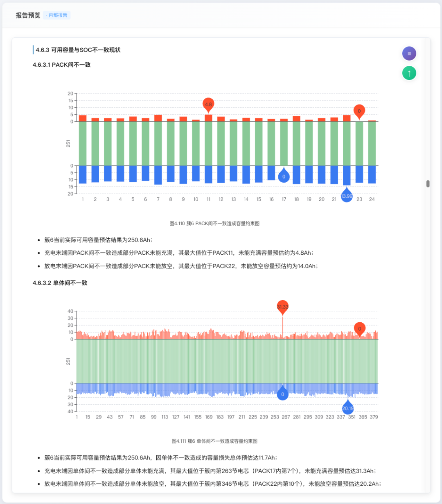Click the blue 0 marker drop near cell 263

click(x=283, y=393)
